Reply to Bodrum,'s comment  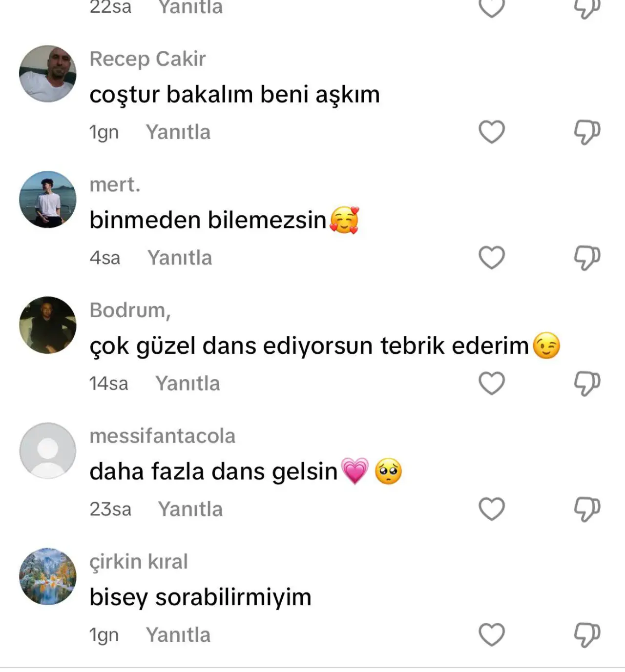[187, 384]
